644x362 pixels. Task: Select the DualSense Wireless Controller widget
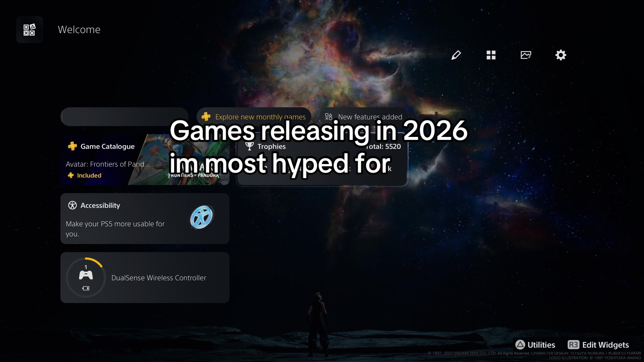pos(145,278)
